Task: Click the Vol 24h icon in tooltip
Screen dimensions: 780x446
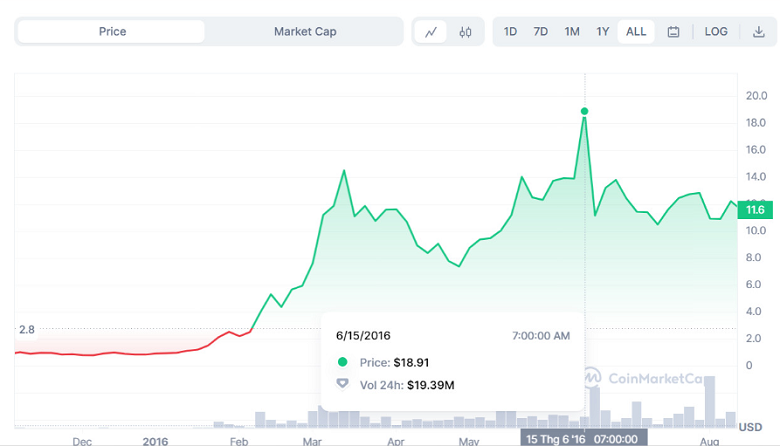Action: 343,384
